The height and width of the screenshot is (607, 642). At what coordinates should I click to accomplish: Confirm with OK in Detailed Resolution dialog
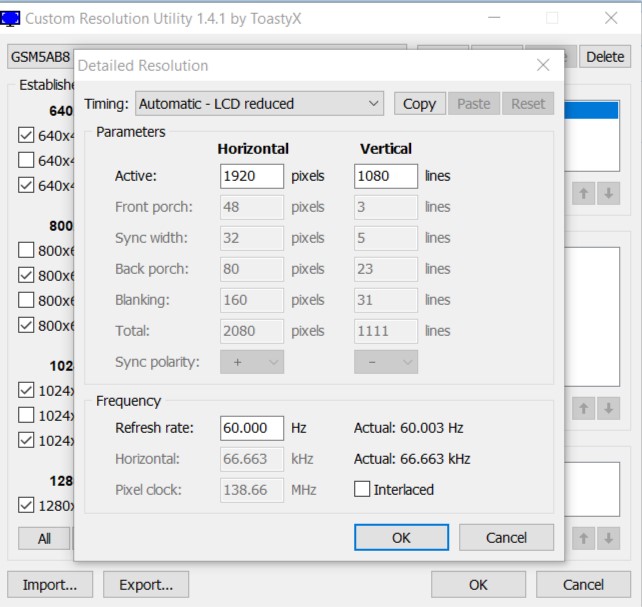[x=401, y=537]
